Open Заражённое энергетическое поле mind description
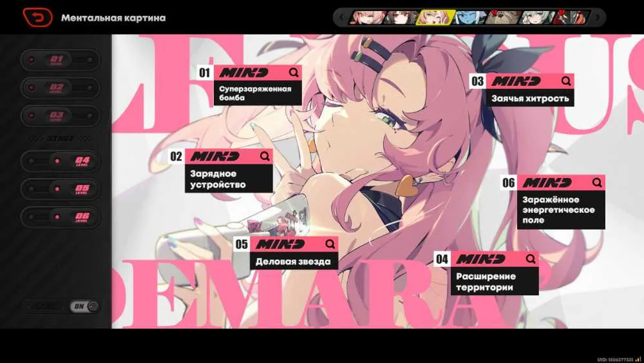This screenshot has height=363, width=644. tap(561, 210)
